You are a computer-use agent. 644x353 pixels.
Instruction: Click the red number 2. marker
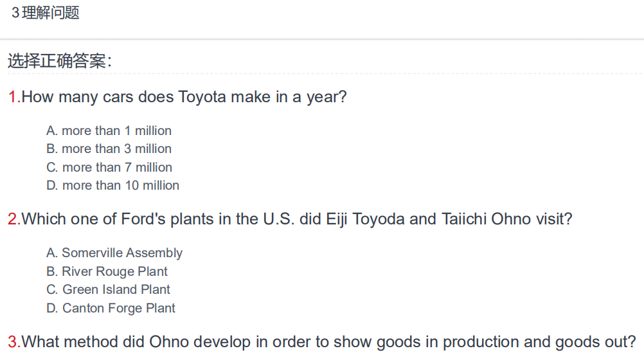click(14, 219)
